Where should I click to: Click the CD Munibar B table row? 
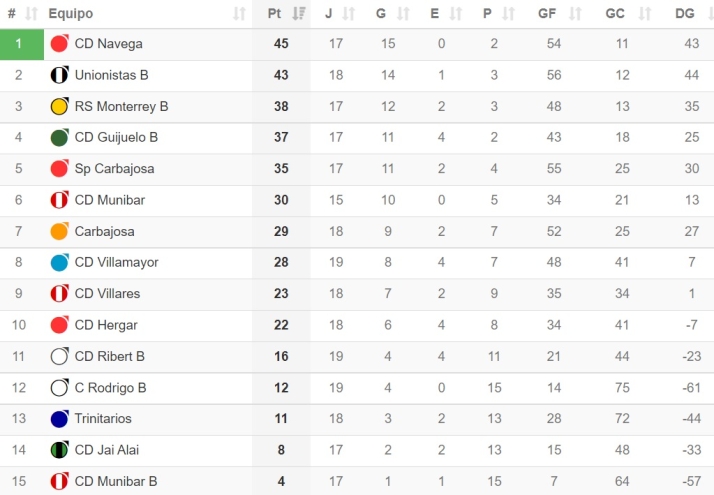[x=400, y=481]
